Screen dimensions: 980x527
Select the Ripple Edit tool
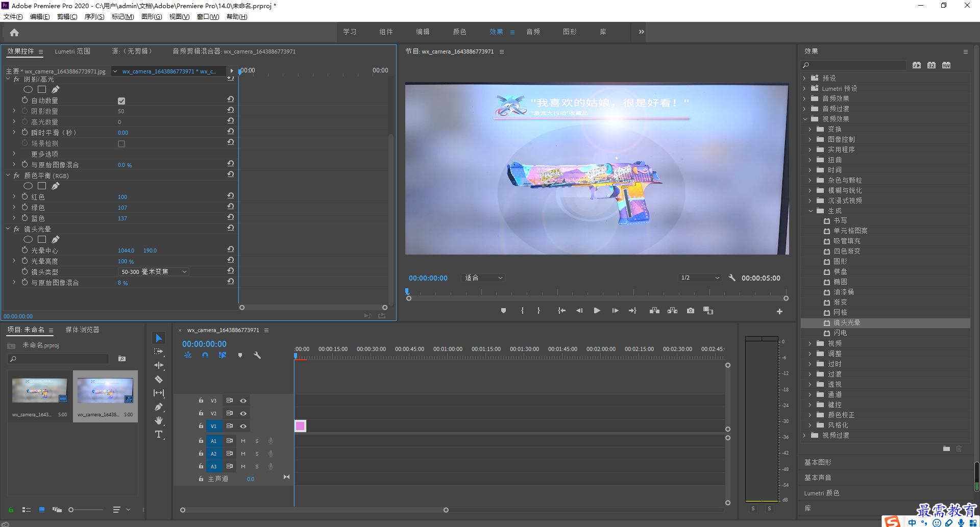pos(159,365)
